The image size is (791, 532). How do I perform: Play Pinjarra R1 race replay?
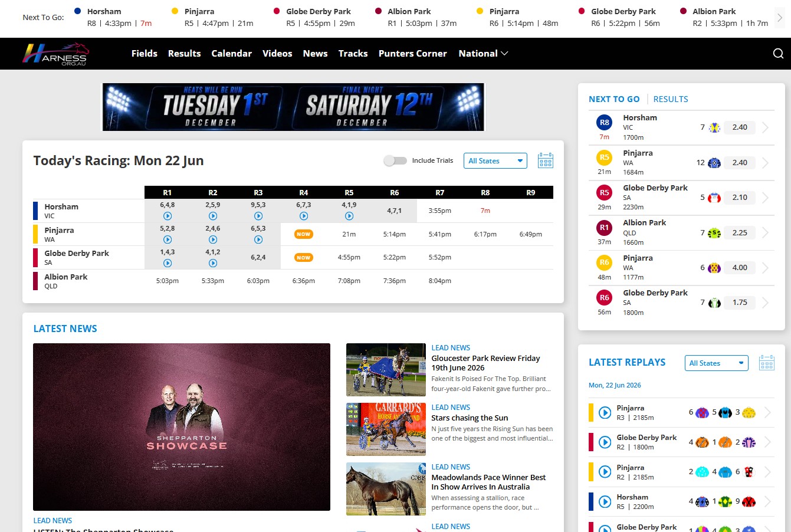coord(168,239)
